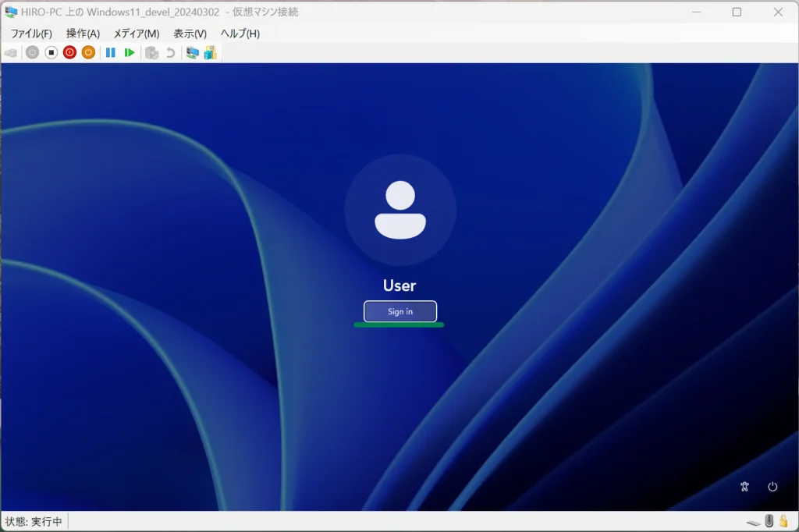Expand the メディア(M) menu

tap(137, 34)
